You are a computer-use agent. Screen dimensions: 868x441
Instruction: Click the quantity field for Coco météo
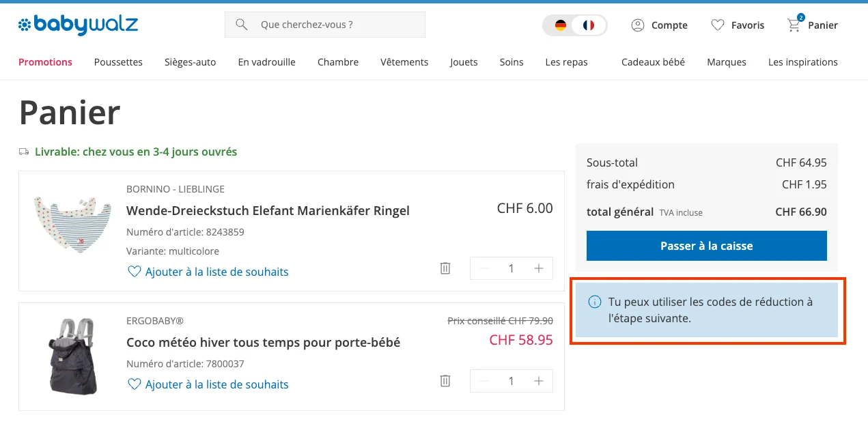point(511,381)
